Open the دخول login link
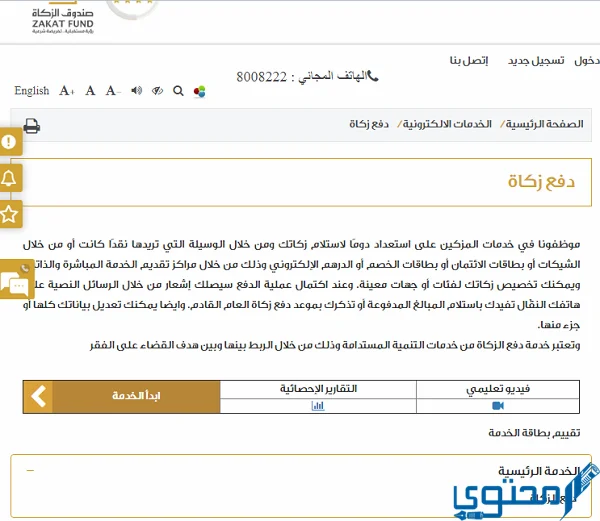Image resolution: width=600 pixels, height=521 pixels. [x=587, y=60]
